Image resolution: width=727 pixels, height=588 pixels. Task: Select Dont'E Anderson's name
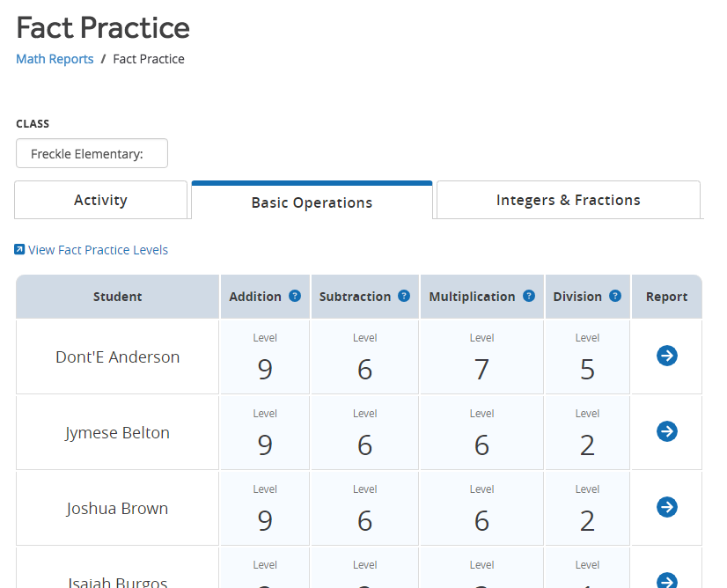(117, 356)
